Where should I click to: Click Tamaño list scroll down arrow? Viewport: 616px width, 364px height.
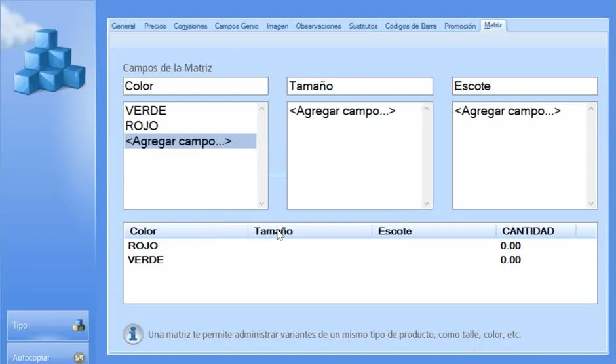click(427, 204)
